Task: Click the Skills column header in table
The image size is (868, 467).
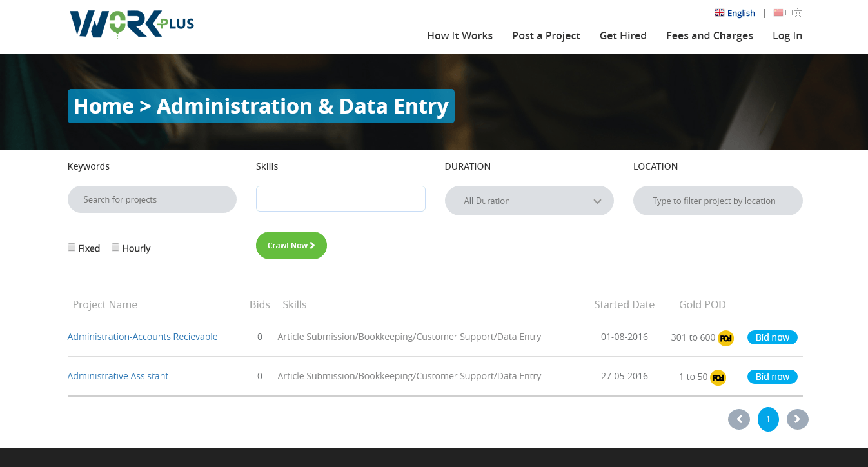Action: coord(295,304)
